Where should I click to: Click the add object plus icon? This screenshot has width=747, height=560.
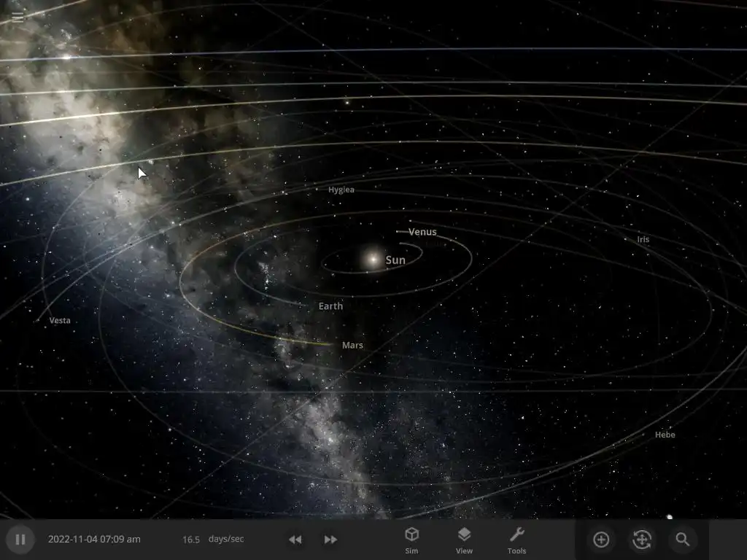click(x=601, y=540)
